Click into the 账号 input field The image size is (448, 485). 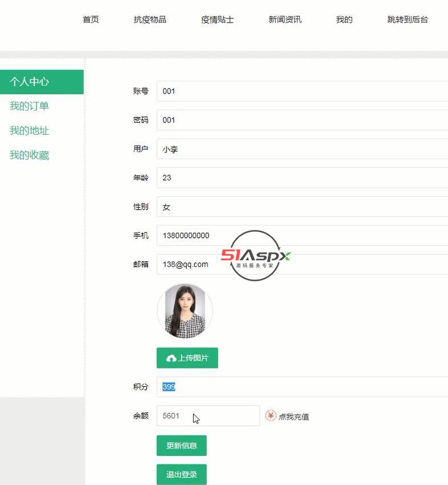pyautogui.click(x=302, y=91)
